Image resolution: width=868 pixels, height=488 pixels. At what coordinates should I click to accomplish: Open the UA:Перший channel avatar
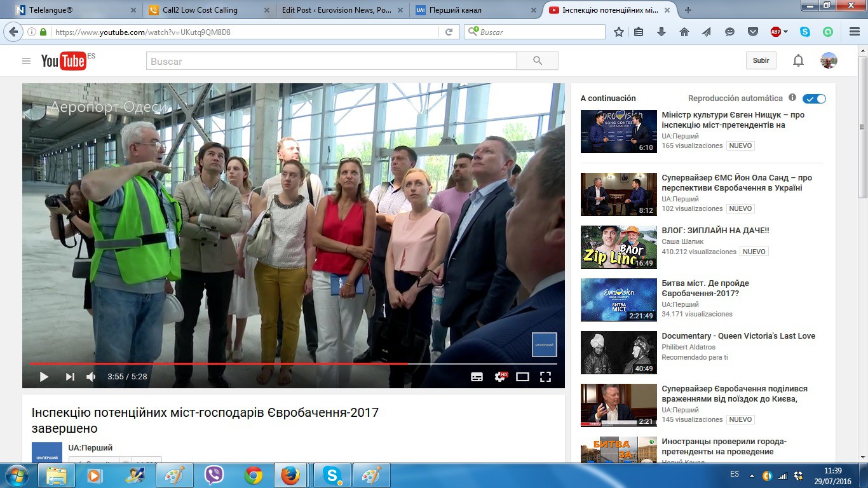click(x=47, y=452)
